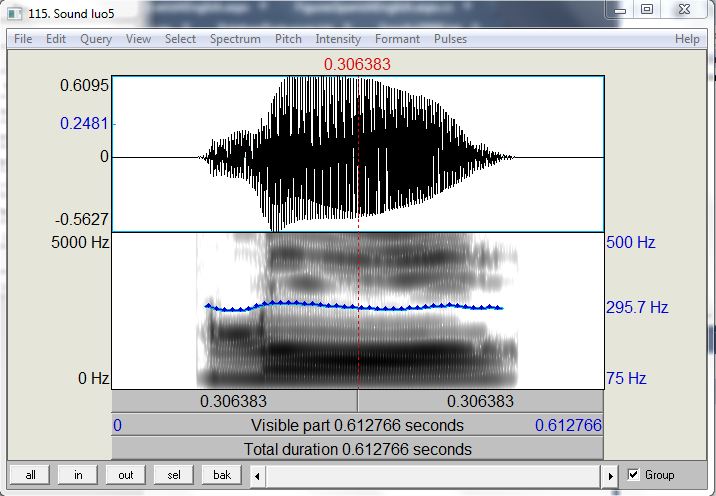Click the Praat window icon in title bar

[x=15, y=13]
